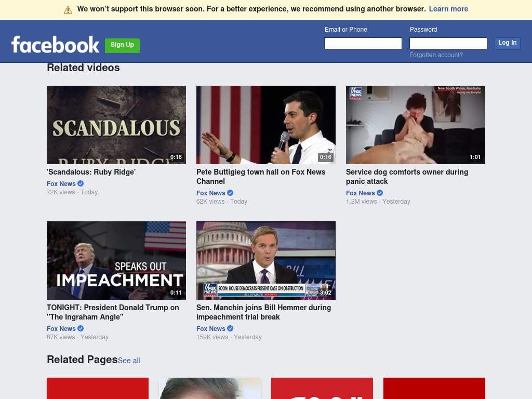Click the '62K views · Today' text
Screen dimensions: 532x399
click(222, 202)
